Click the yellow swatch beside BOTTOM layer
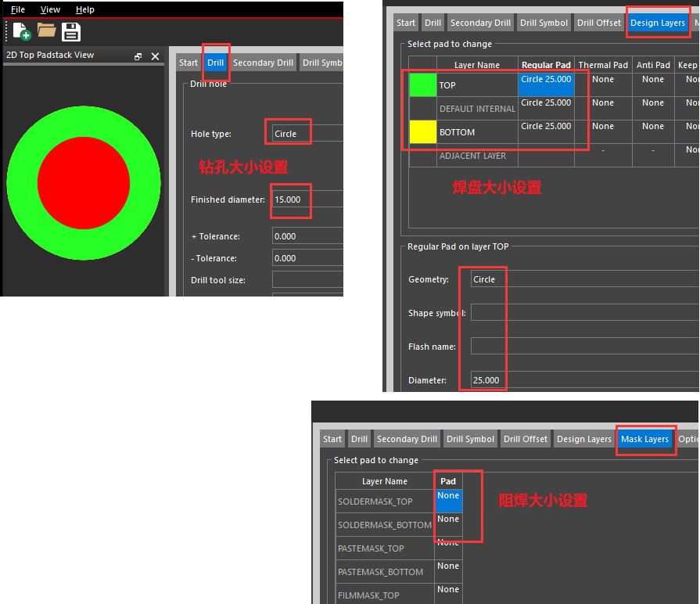The width and height of the screenshot is (700, 604). pos(422,132)
